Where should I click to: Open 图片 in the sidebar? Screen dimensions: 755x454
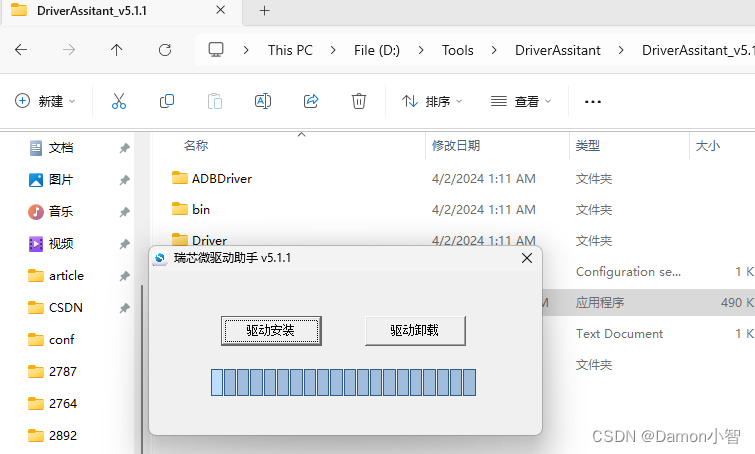61,180
